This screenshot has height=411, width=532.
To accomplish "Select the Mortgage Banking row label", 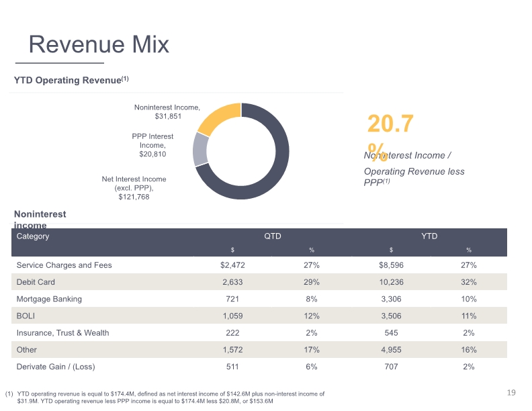I will pos(49,299).
